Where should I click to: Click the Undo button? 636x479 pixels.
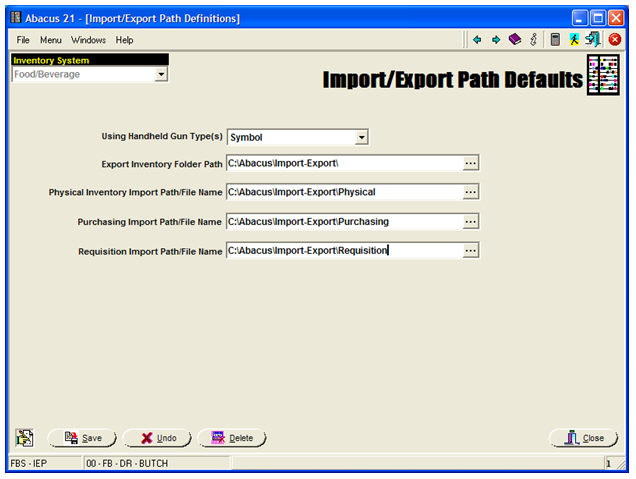point(158,438)
